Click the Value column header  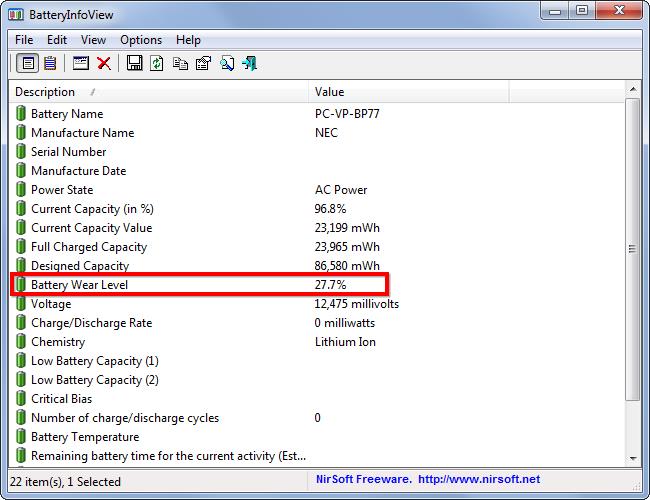click(408, 92)
